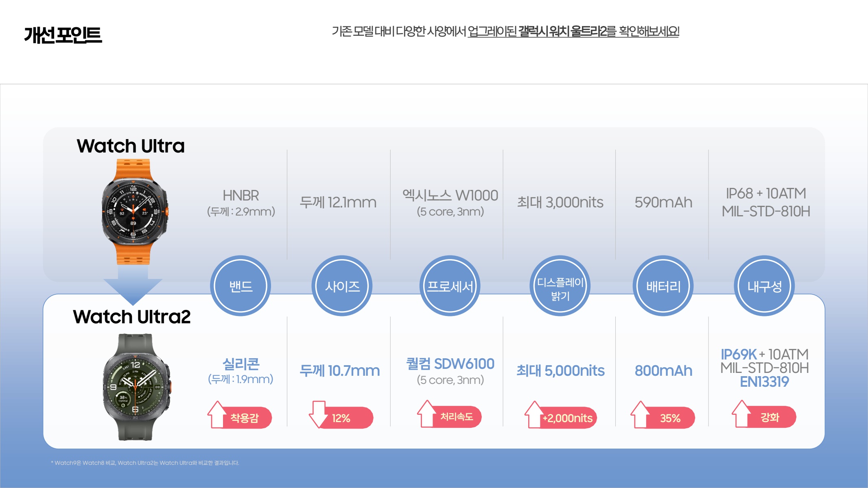Click the 배터리 circle icon
The height and width of the screenshot is (488, 868).
(x=663, y=286)
